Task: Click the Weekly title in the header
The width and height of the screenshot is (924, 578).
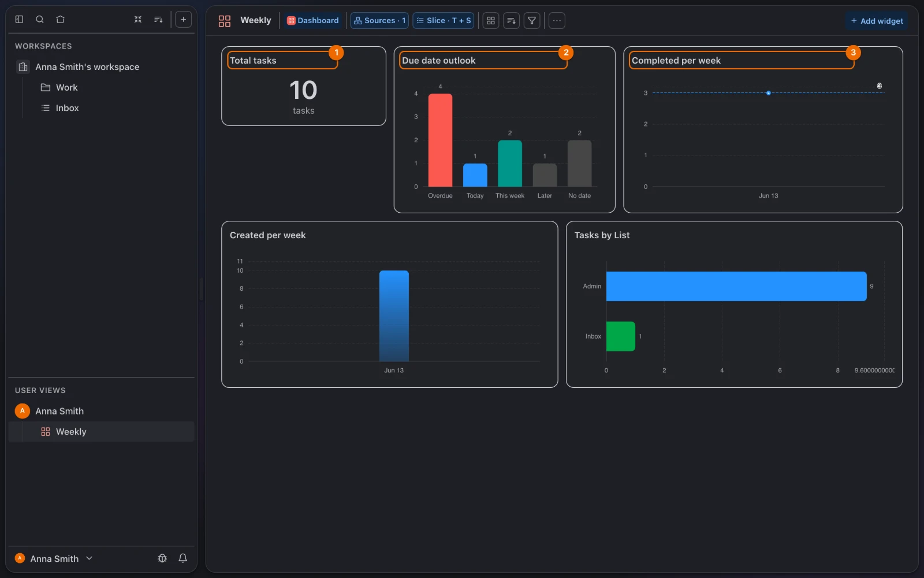Action: (256, 20)
